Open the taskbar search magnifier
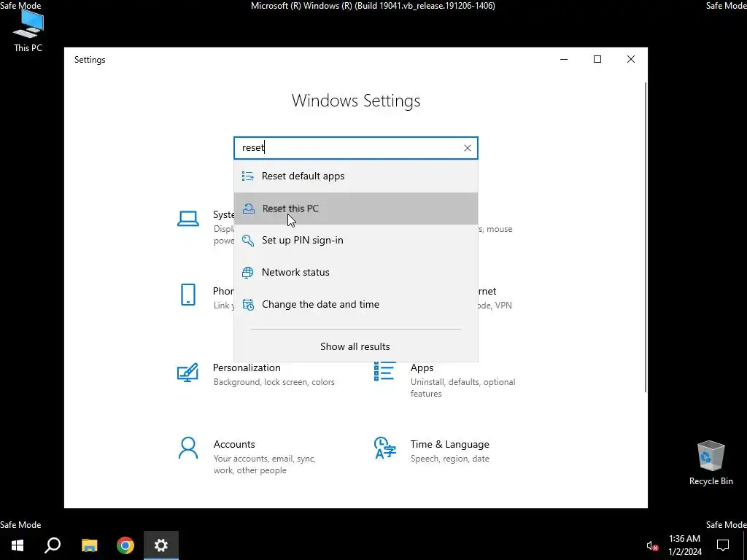This screenshot has height=560, width=747. (53, 545)
